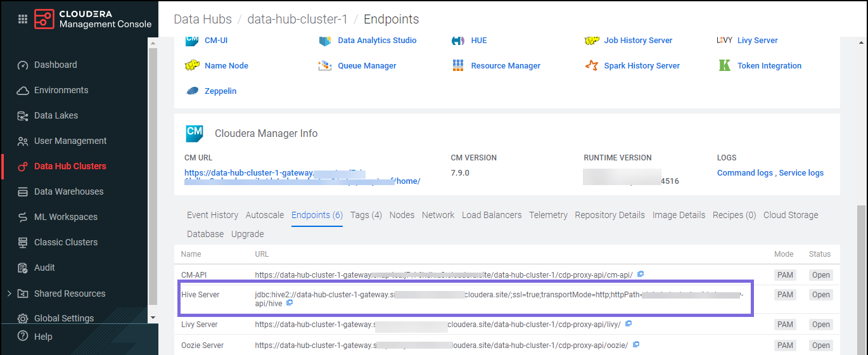Go to Data Warehouses in sidebar
The image size is (868, 355).
tap(68, 191)
